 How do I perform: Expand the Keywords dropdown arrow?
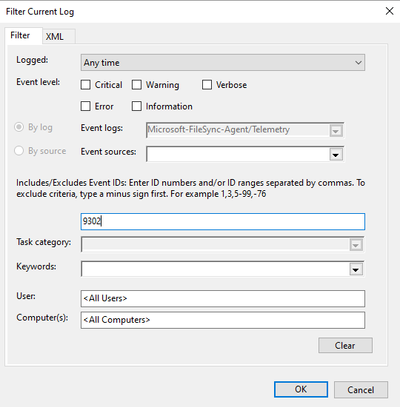point(356,269)
